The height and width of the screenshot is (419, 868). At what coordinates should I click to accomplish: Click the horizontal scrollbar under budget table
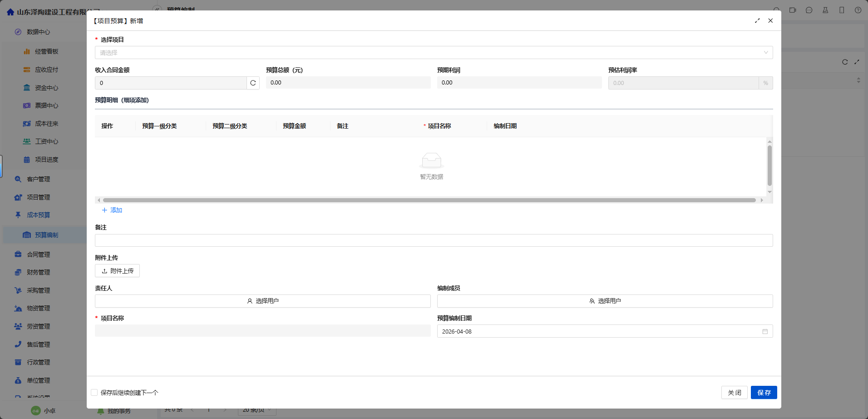[x=429, y=200]
